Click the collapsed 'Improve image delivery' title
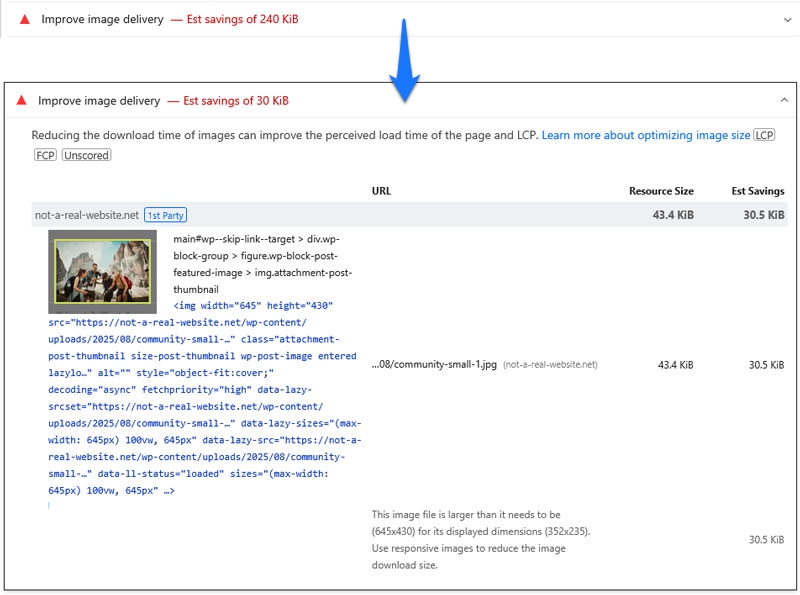The width and height of the screenshot is (800, 595). coord(103,19)
